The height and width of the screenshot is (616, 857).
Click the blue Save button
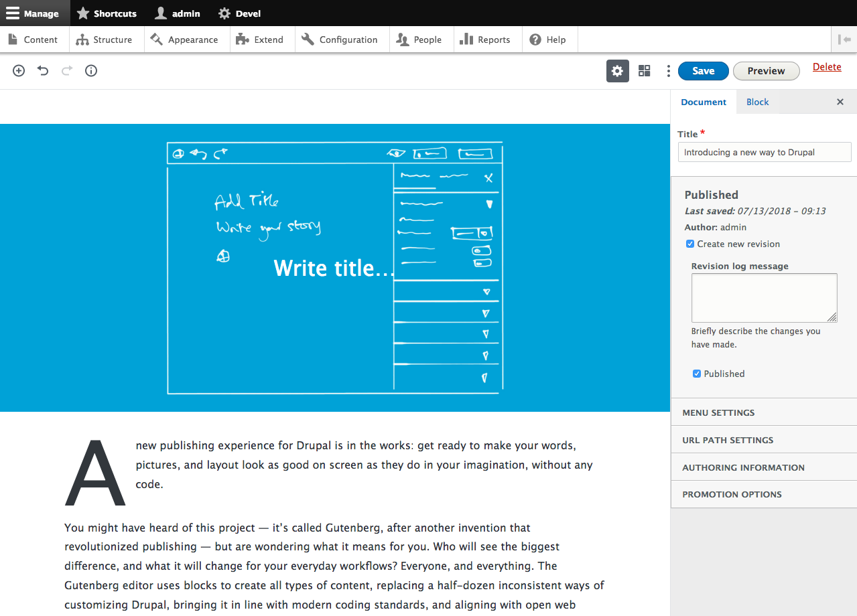(703, 71)
